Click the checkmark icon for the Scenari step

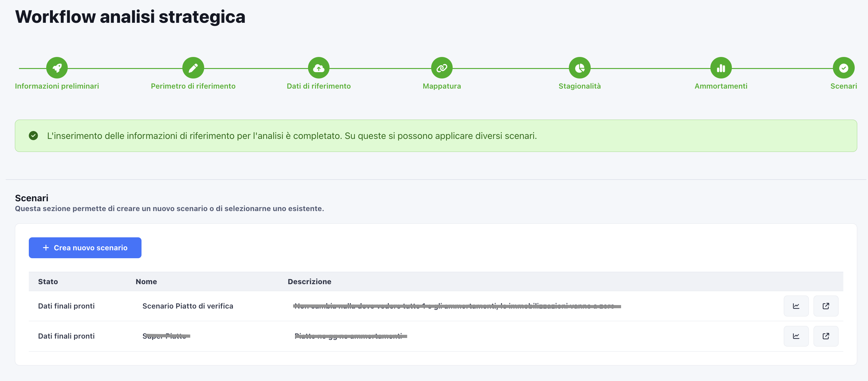click(x=843, y=67)
